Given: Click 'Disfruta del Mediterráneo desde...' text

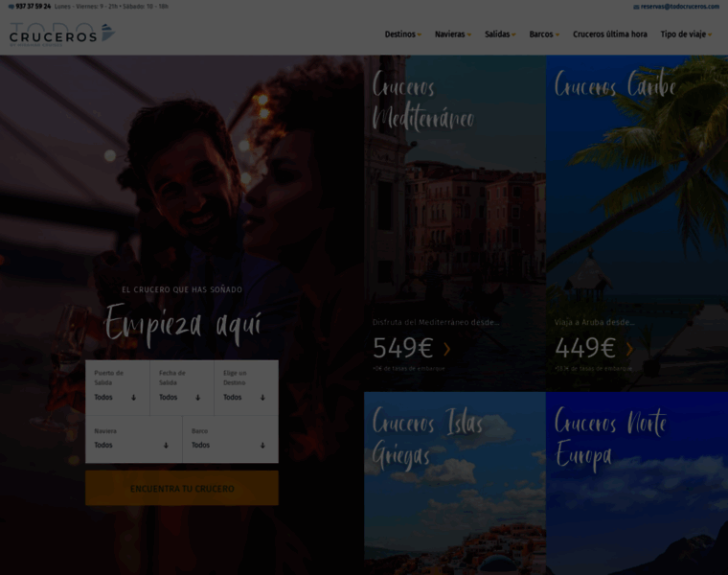Looking at the screenshot, I should click(x=436, y=322).
